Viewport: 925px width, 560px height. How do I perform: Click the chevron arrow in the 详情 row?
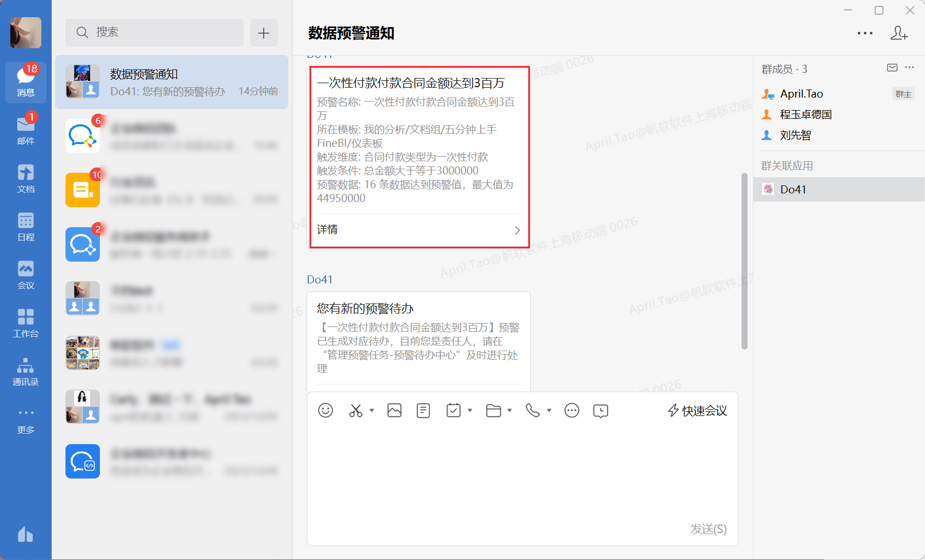[x=517, y=230]
